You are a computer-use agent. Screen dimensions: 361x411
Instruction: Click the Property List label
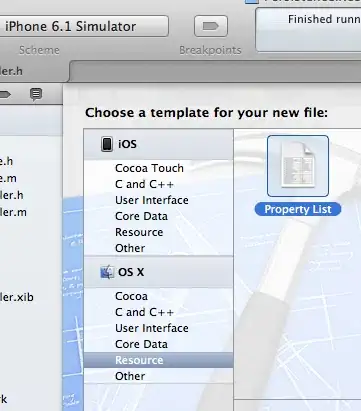298,209
